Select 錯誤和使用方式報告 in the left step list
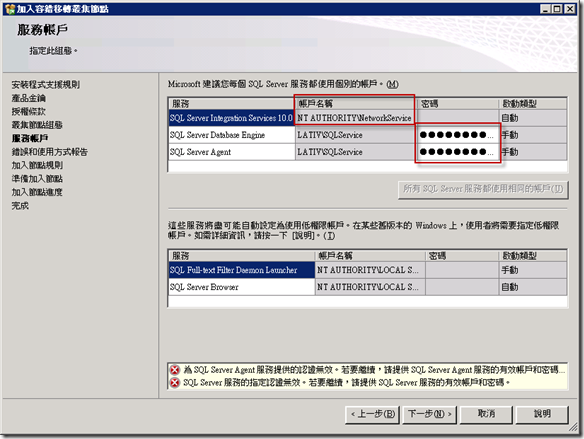This screenshot has width=584, height=439. click(50, 152)
